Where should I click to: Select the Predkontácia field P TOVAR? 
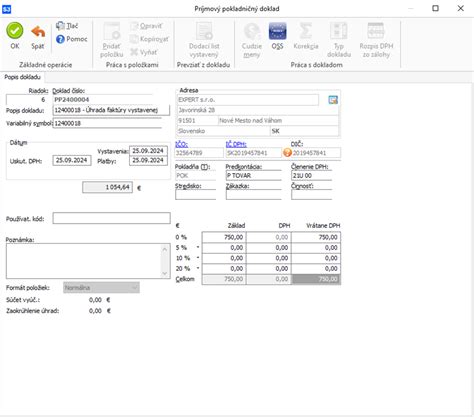click(254, 175)
